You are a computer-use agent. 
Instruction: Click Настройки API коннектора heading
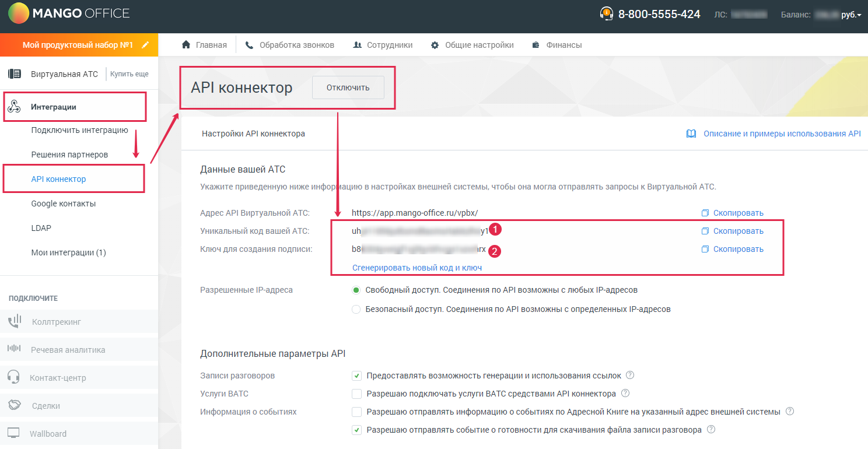pos(253,134)
